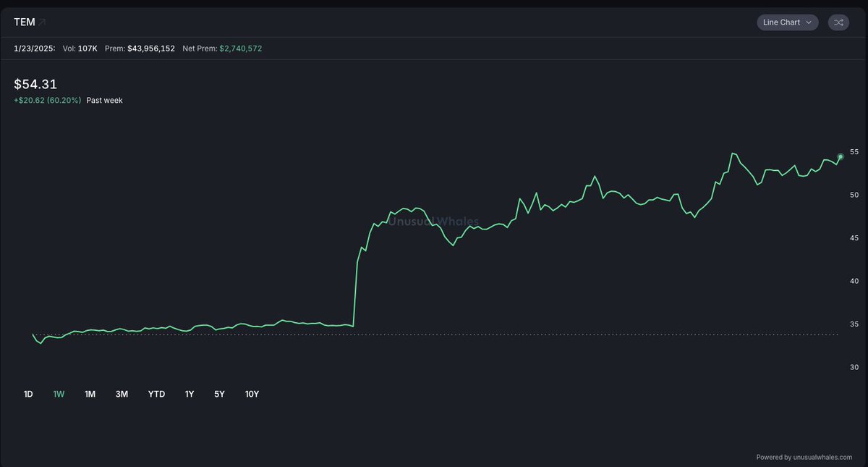Click the 45 y-axis label
Screen dimensions: 868x467
point(854,238)
